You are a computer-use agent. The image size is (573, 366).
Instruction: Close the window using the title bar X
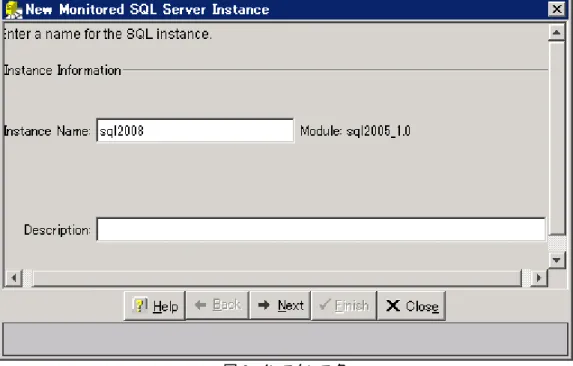(557, 9)
